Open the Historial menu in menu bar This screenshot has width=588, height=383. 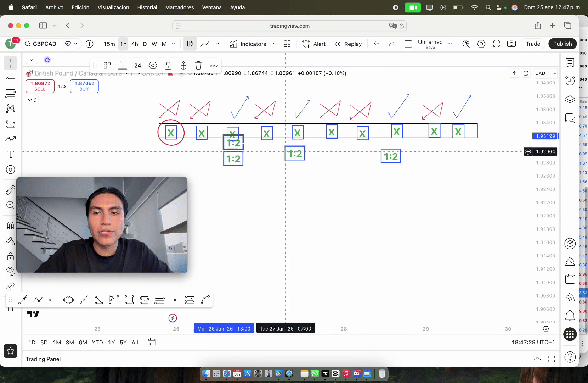click(147, 7)
